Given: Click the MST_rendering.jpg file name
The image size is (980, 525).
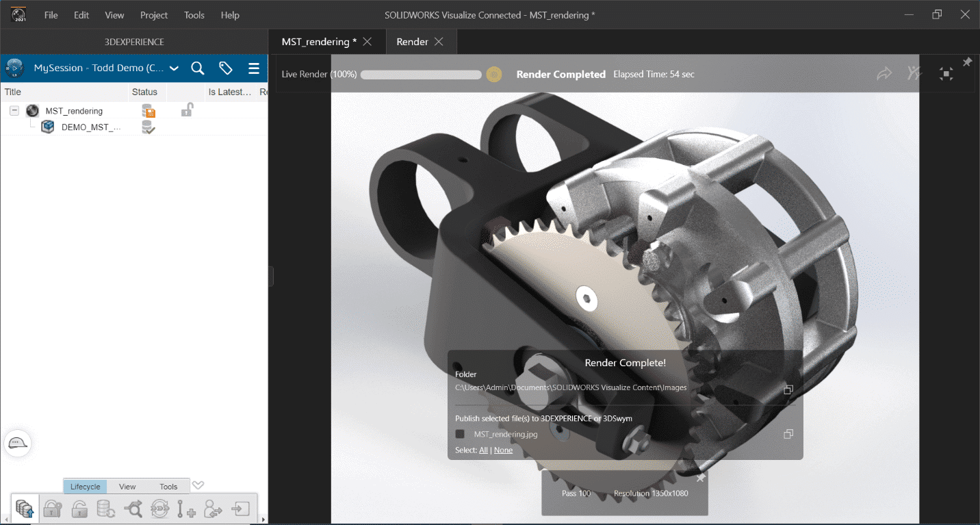Looking at the screenshot, I should pos(506,434).
